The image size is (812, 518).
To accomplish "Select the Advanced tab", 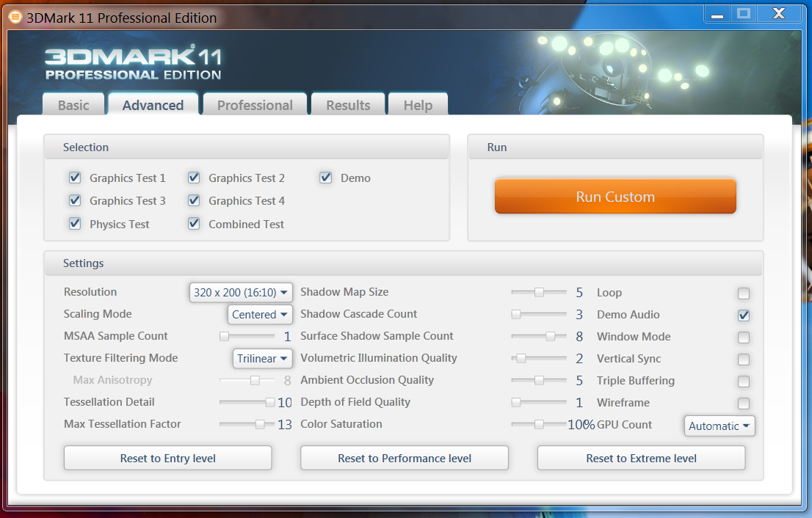I will click(153, 105).
